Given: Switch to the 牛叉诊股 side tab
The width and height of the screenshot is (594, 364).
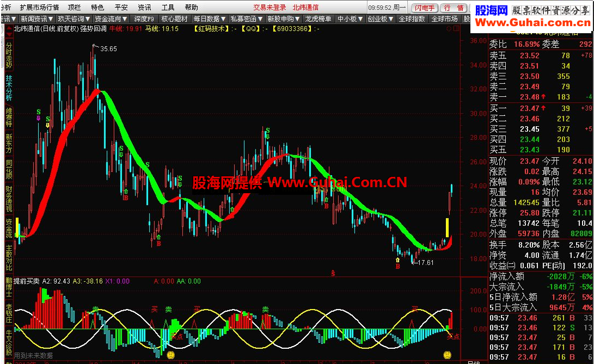Looking at the screenshot, I should [9, 343].
